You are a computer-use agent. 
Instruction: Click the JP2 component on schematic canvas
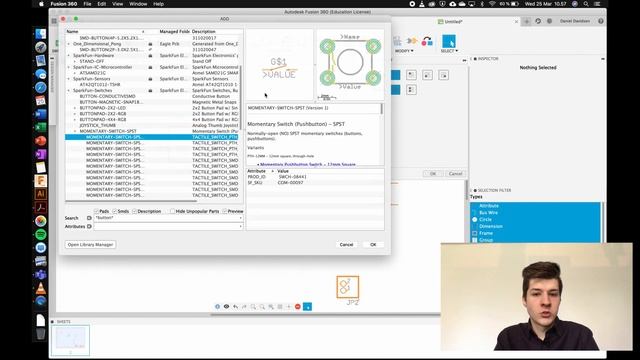pos(348,287)
